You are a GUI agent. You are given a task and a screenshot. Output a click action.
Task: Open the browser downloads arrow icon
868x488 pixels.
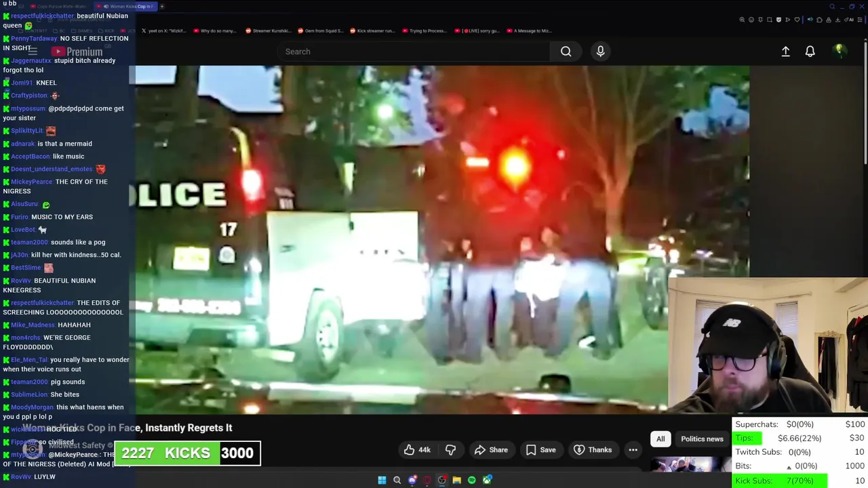837,20
